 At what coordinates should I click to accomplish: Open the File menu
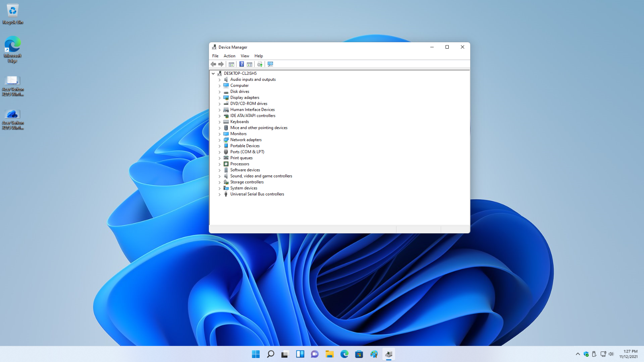(x=215, y=56)
